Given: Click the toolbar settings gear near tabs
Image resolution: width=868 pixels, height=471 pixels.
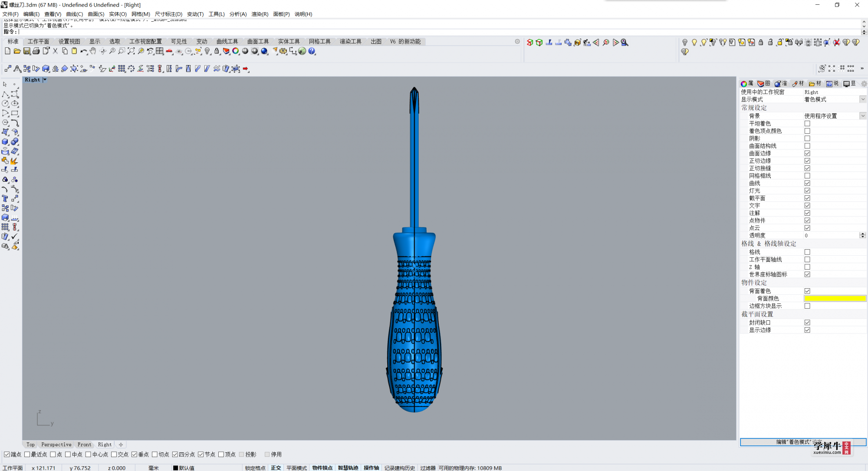Looking at the screenshot, I should point(517,42).
